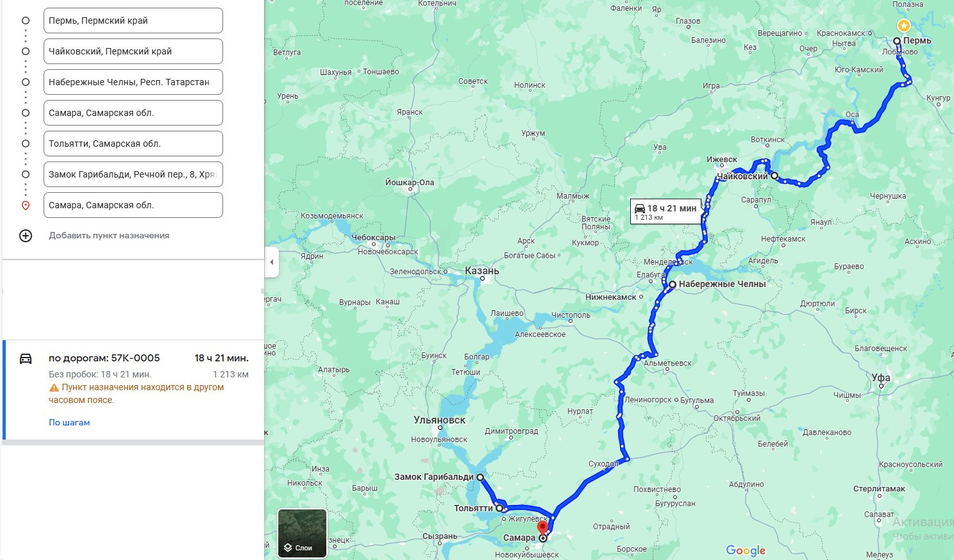Viewport: 954px width, 560px height.
Task: Click the car icon in route summary
Action: [x=26, y=359]
